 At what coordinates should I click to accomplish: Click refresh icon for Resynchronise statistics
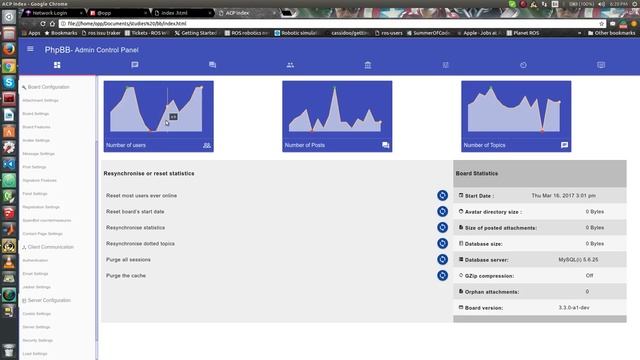click(442, 227)
